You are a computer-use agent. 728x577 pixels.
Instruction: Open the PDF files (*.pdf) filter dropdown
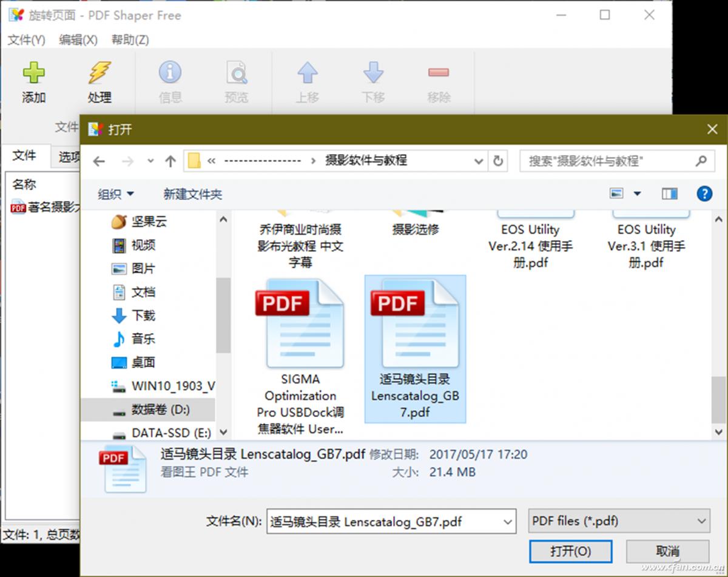point(618,521)
